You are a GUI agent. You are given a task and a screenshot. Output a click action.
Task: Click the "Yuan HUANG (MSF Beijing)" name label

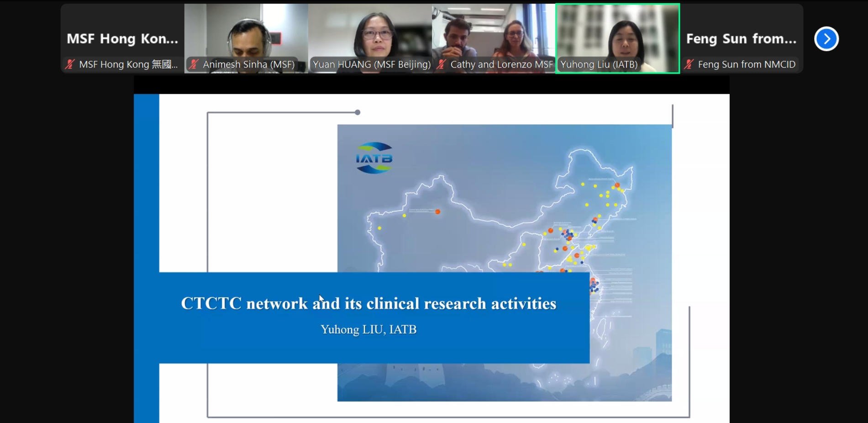click(x=372, y=64)
